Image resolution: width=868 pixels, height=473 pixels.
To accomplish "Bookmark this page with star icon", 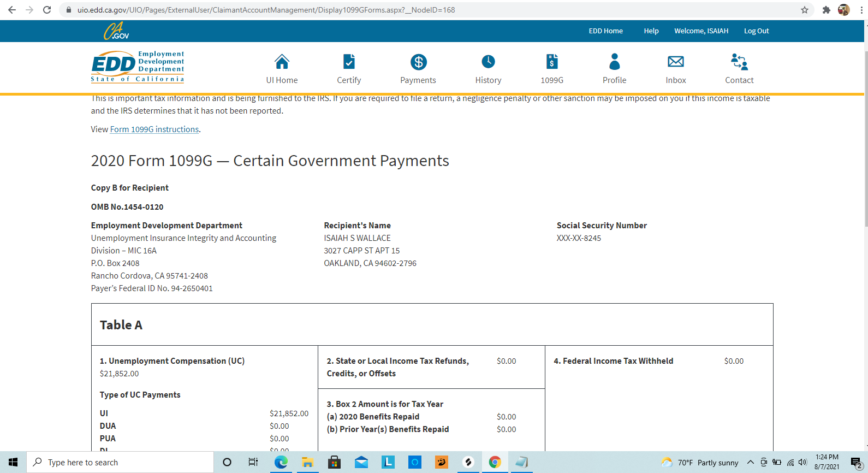I will (804, 10).
